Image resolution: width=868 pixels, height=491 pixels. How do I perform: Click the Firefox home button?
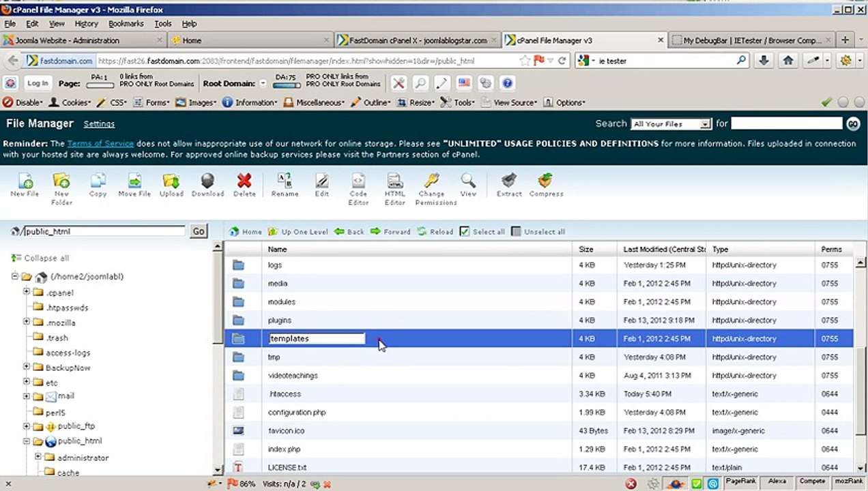click(x=788, y=61)
